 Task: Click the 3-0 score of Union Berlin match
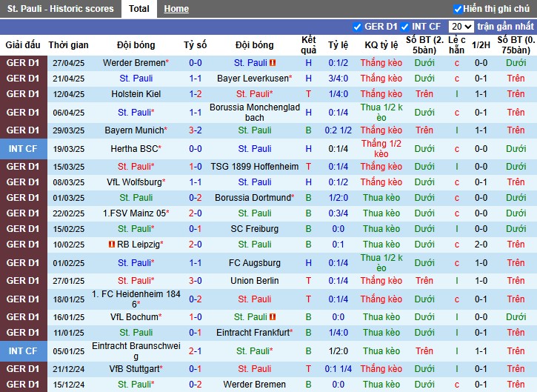(196, 281)
